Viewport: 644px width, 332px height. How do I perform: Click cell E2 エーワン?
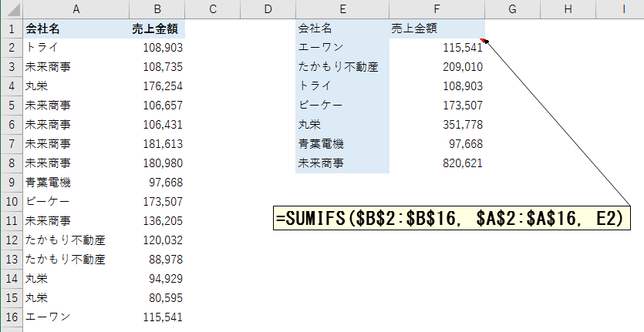[x=342, y=48]
